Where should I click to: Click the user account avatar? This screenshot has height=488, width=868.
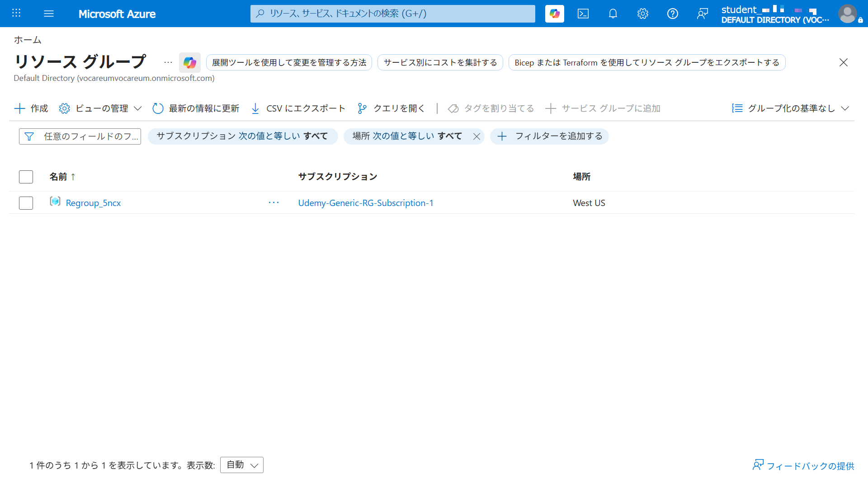click(848, 14)
